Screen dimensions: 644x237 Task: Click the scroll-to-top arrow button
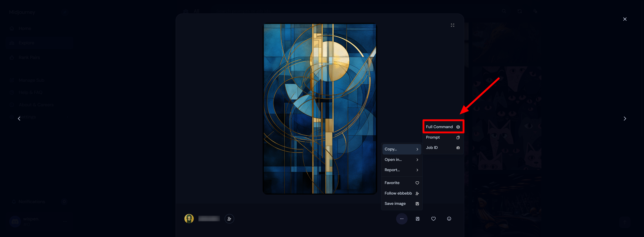(x=624, y=222)
